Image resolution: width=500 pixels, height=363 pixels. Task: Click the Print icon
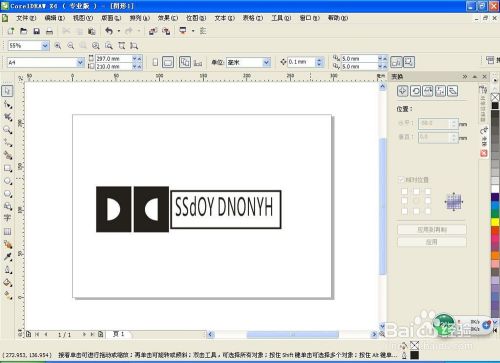tap(49, 31)
